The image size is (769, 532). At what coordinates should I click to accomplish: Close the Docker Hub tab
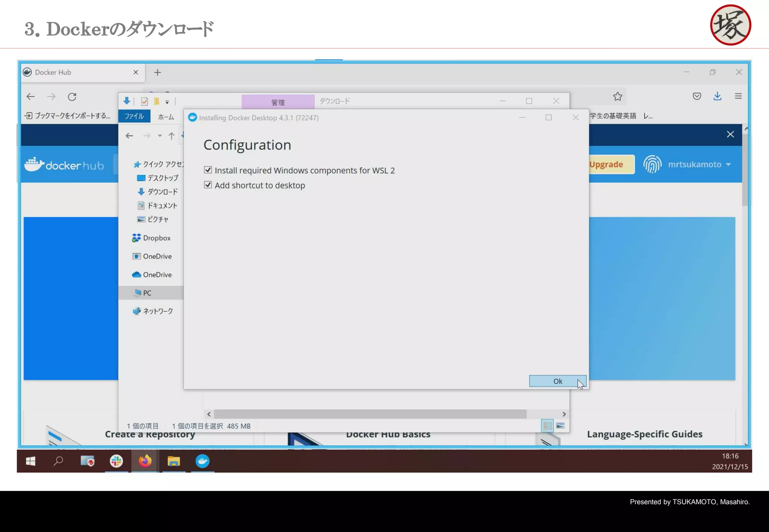[x=136, y=72]
